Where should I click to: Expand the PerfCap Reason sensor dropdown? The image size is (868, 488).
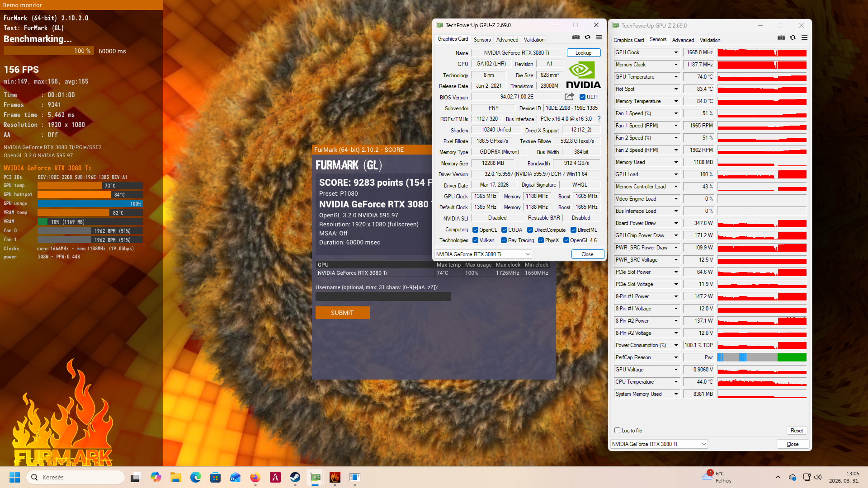[x=676, y=357]
